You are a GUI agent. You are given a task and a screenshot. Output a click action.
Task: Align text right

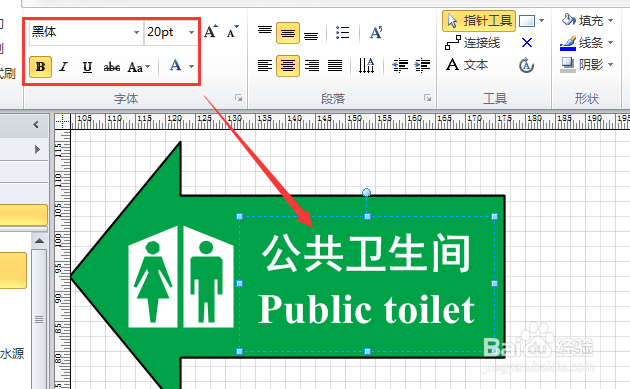(312, 65)
